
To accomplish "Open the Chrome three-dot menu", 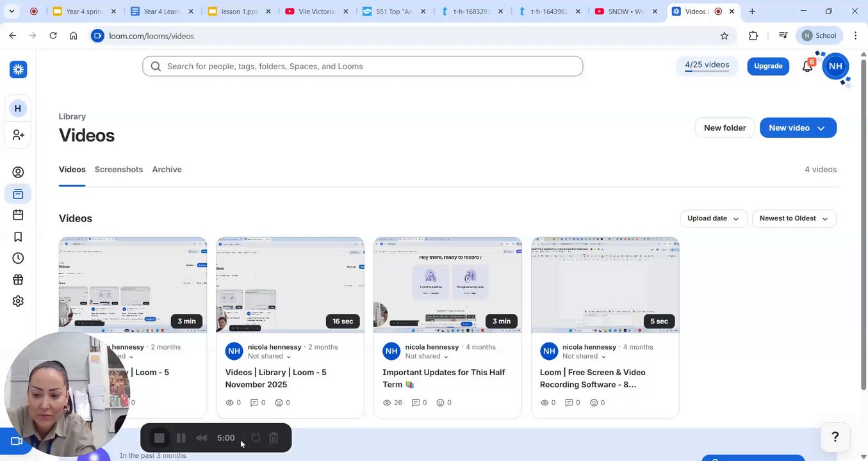I will [x=855, y=36].
